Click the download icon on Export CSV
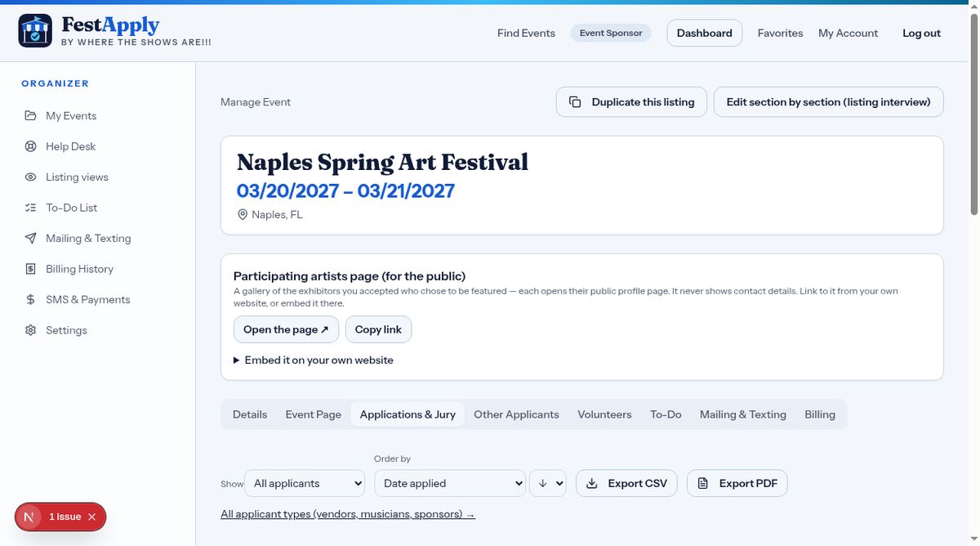The image size is (980, 546). [593, 483]
